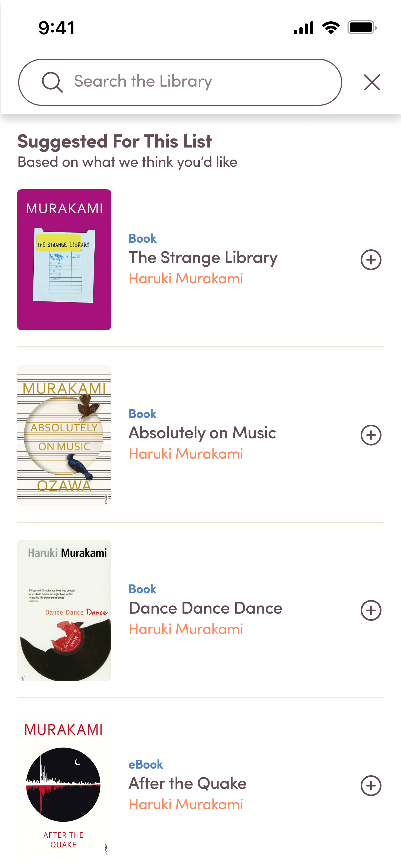Focus the Search the Library field
Image resolution: width=401 pixels, height=868 pixels.
pyautogui.click(x=195, y=82)
